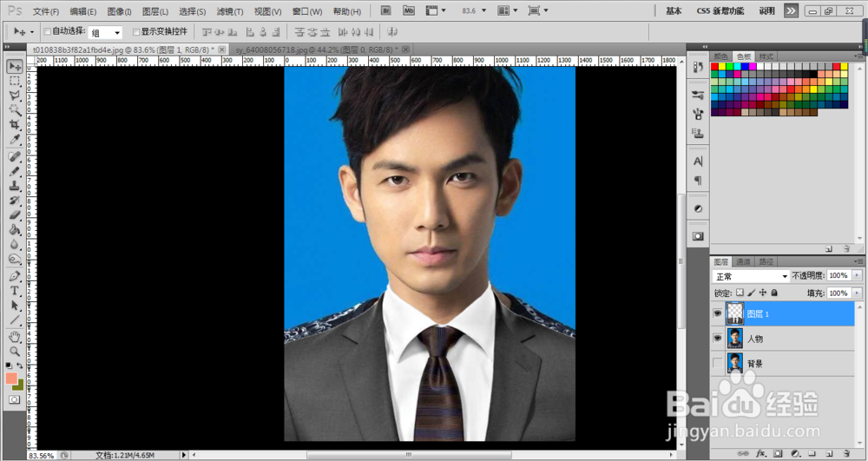This screenshot has width=868, height=461.
Task: Open the 滤镜(T) menu
Action: point(230,11)
